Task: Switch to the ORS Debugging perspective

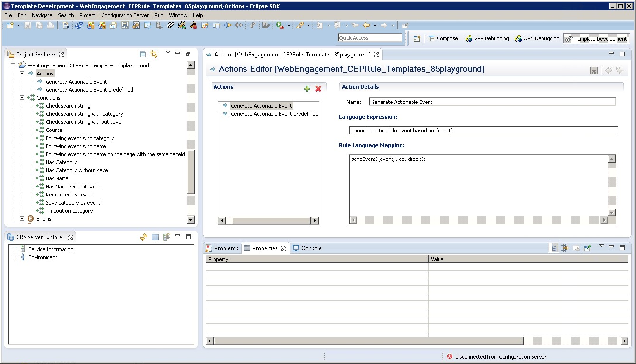Action: click(x=537, y=38)
